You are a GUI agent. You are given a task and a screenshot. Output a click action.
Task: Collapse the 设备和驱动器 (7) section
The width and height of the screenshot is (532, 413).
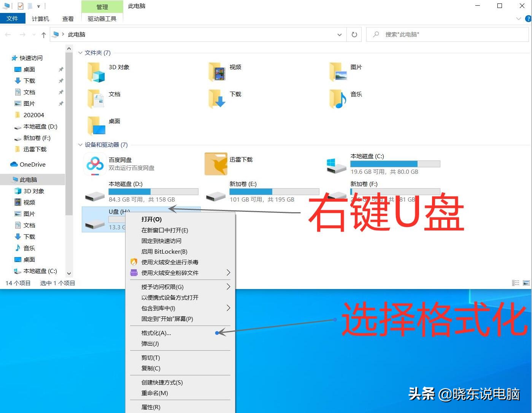(80, 145)
